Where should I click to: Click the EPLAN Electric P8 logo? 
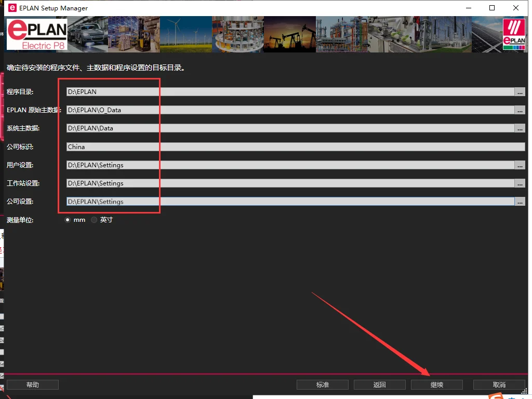tap(36, 34)
